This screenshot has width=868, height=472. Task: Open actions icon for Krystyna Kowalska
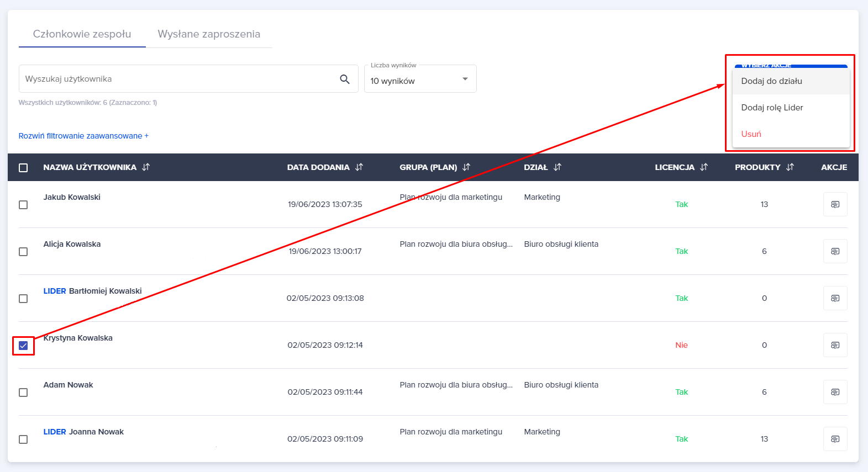click(835, 345)
